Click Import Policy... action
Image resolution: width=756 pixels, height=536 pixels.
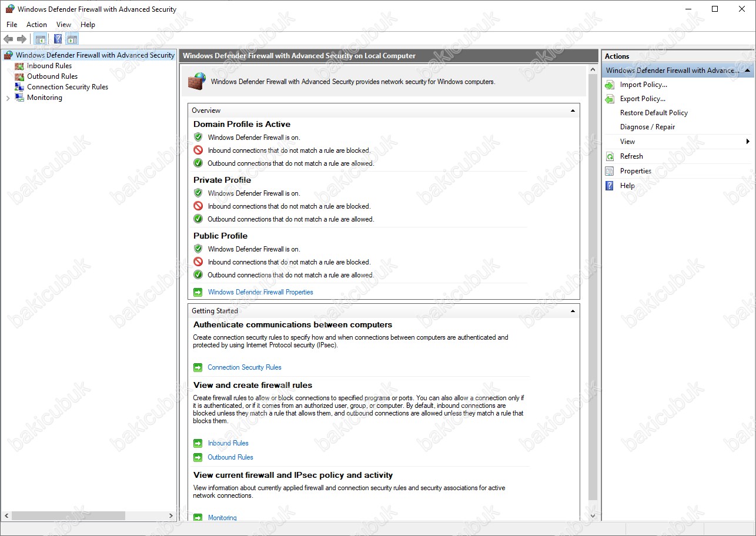pos(644,85)
